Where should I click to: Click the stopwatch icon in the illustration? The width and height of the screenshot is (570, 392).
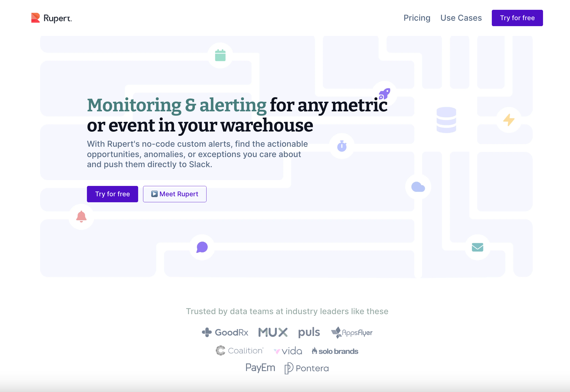click(341, 146)
